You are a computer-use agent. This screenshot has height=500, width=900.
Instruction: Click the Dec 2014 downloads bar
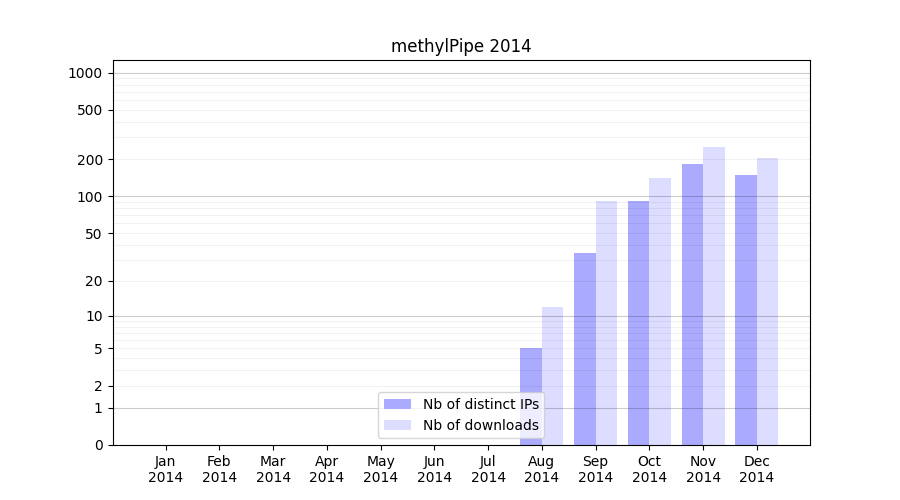(768, 301)
